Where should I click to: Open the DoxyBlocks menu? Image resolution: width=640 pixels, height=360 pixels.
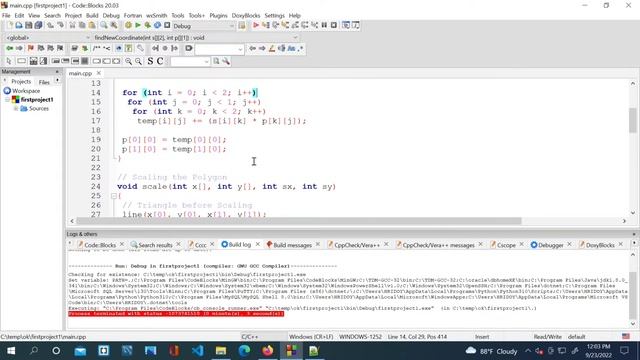click(x=246, y=16)
